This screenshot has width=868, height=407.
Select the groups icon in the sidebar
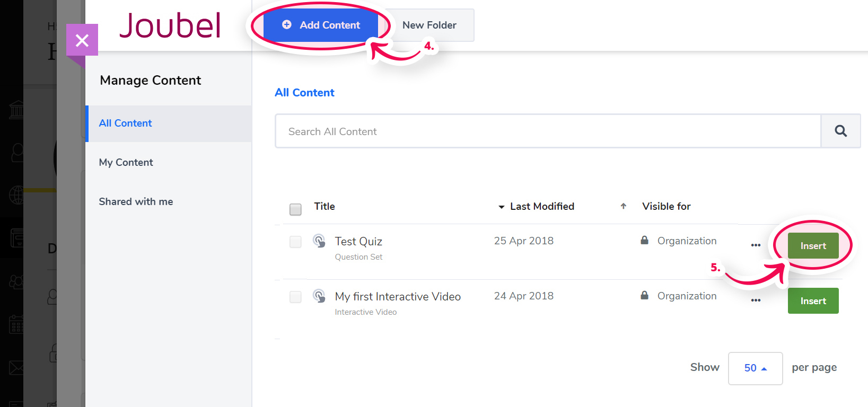(x=16, y=281)
